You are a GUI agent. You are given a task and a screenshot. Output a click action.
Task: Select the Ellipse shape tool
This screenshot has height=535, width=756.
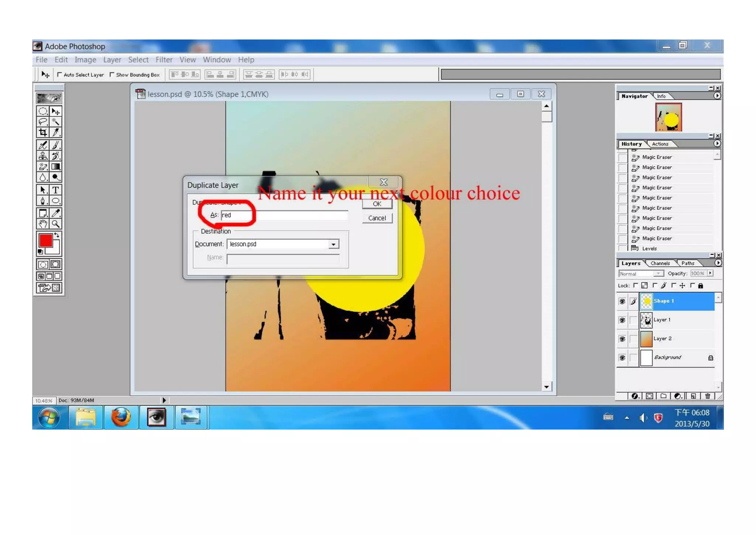tap(56, 200)
